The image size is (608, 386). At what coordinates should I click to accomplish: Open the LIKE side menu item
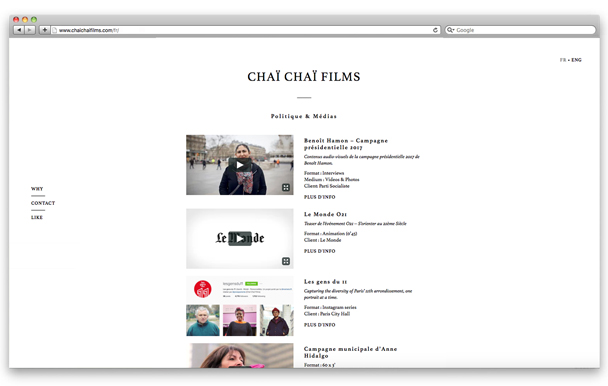[x=37, y=217]
